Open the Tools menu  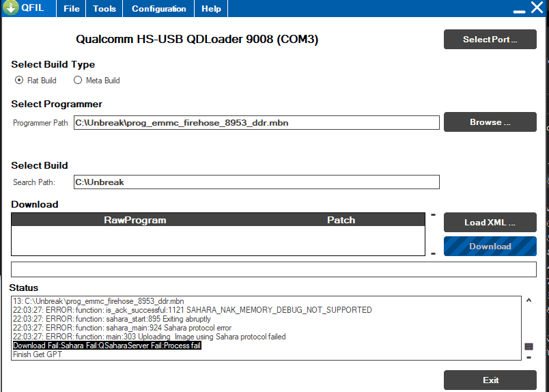point(104,9)
